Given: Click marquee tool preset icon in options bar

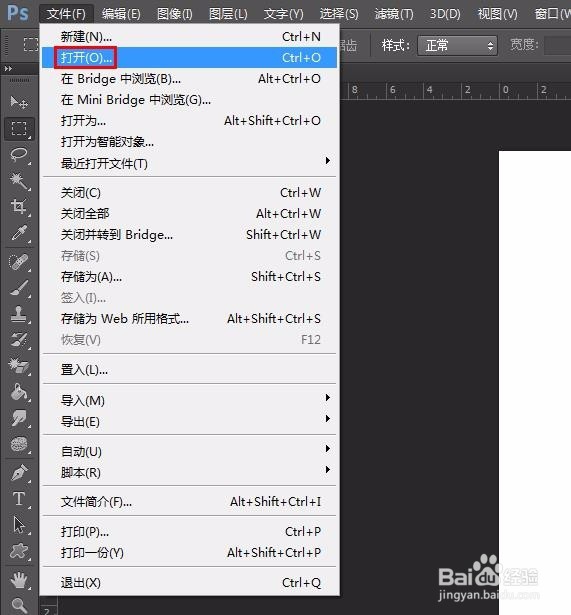Looking at the screenshot, I should click(x=31, y=44).
